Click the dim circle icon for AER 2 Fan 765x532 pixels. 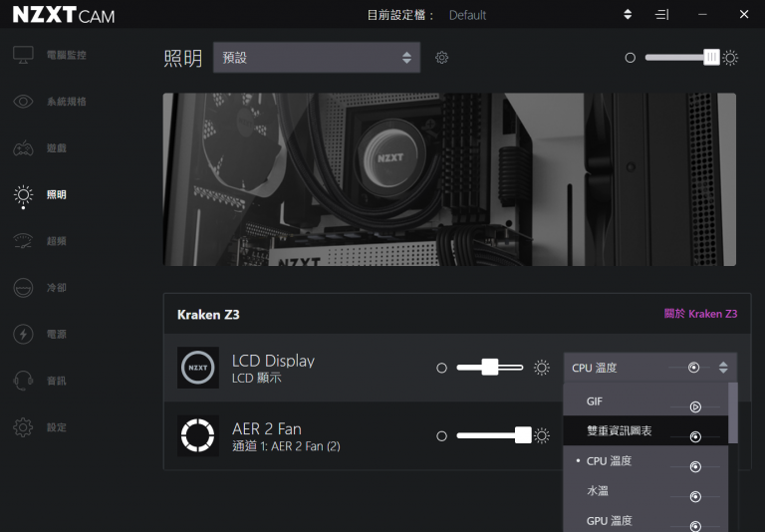(441, 435)
